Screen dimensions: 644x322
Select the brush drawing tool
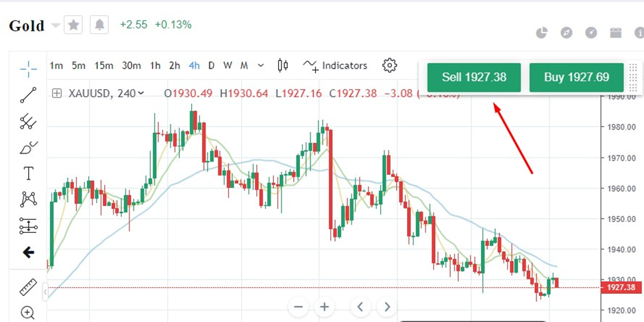[28, 147]
